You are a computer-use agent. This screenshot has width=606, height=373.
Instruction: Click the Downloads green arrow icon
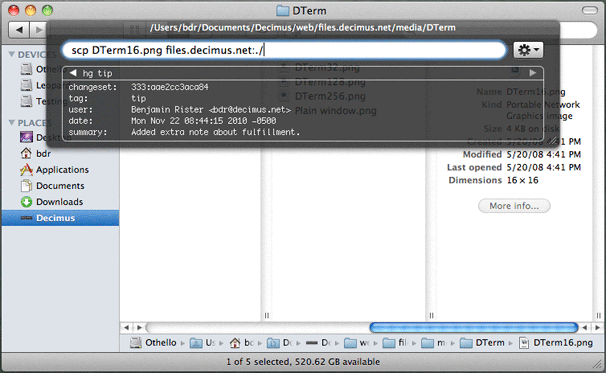[x=26, y=202]
